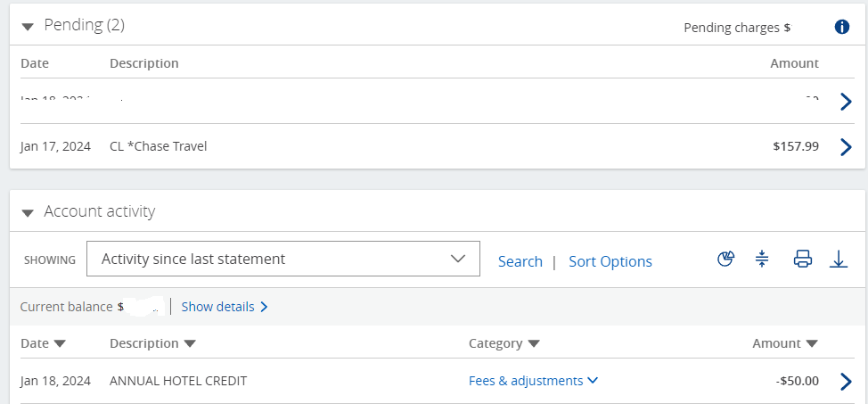Open the Chase Travel transaction arrow

[846, 146]
